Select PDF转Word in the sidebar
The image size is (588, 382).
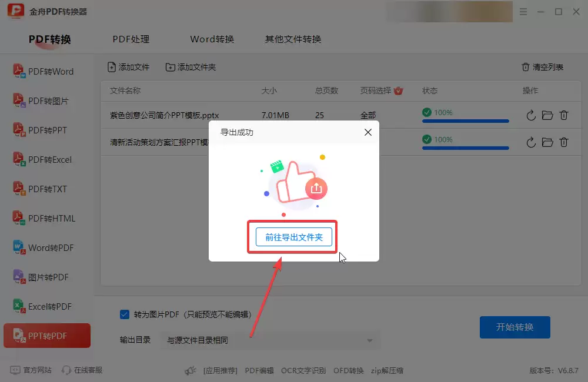(46, 71)
